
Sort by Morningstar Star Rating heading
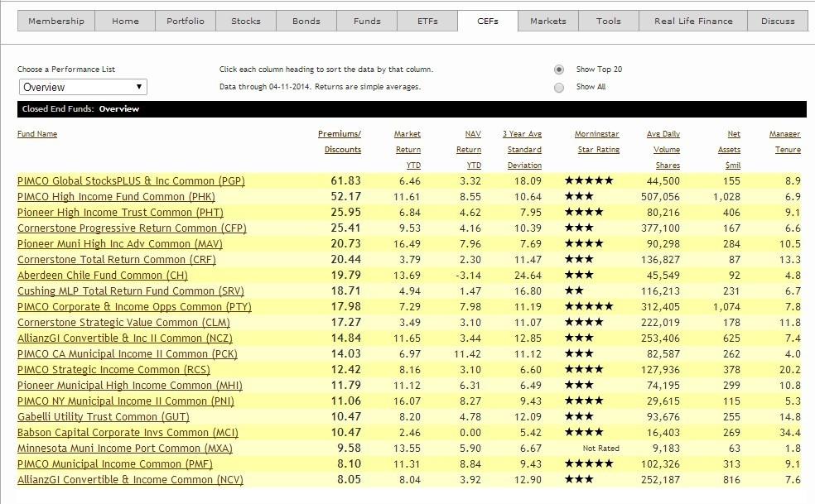pos(597,142)
